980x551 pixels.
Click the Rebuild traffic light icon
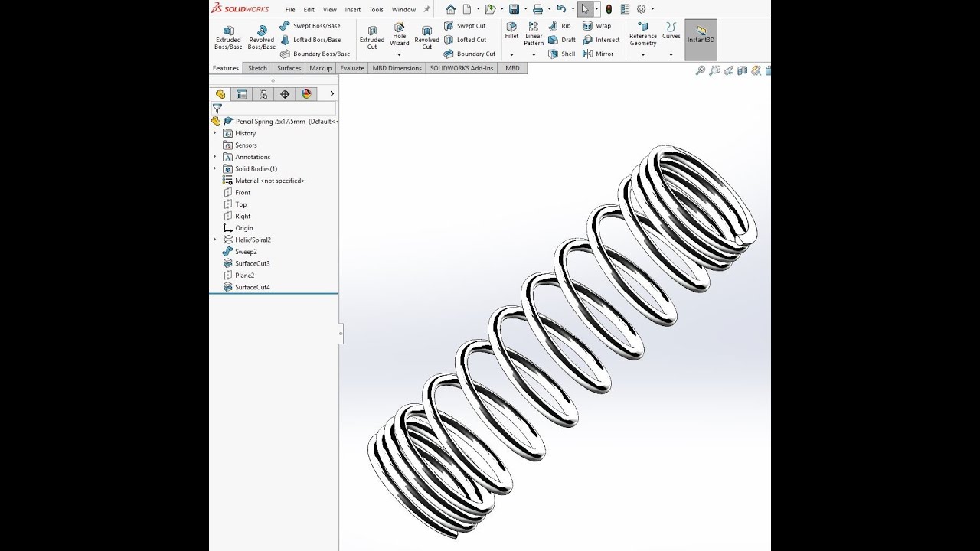click(609, 9)
